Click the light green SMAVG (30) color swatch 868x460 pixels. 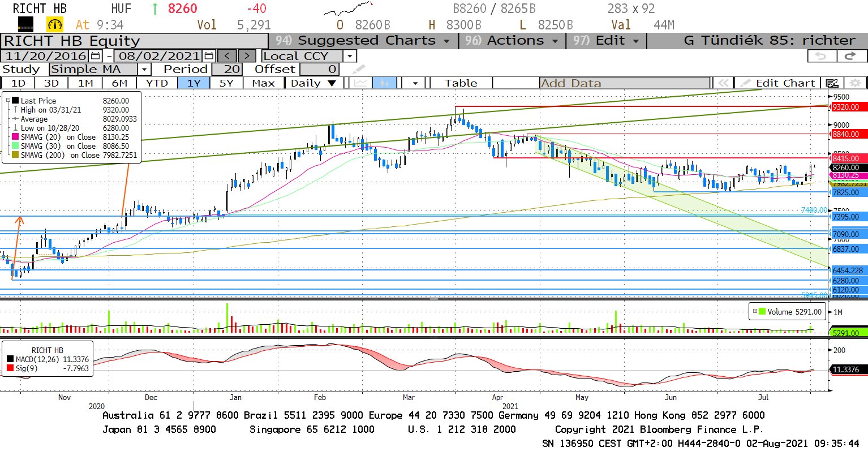15,146
